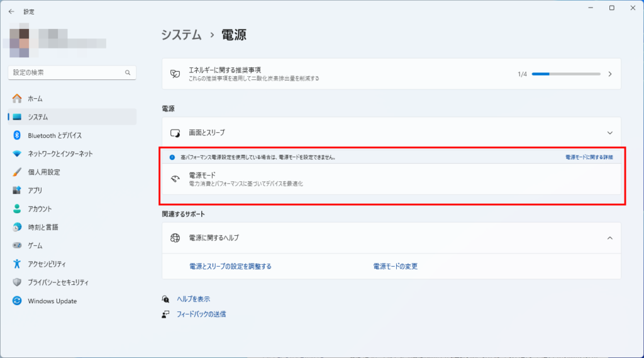The image size is (644, 358).
Task: Minimize the settings window
Action: [x=591, y=8]
